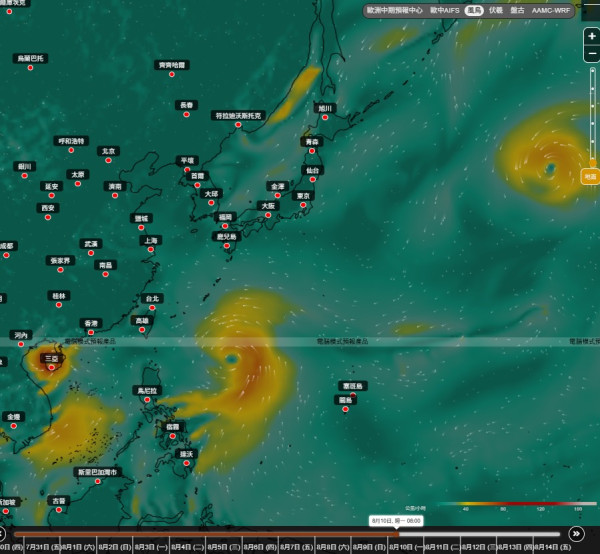
Task: Click the 台北 city marker dot
Action: click(152, 308)
